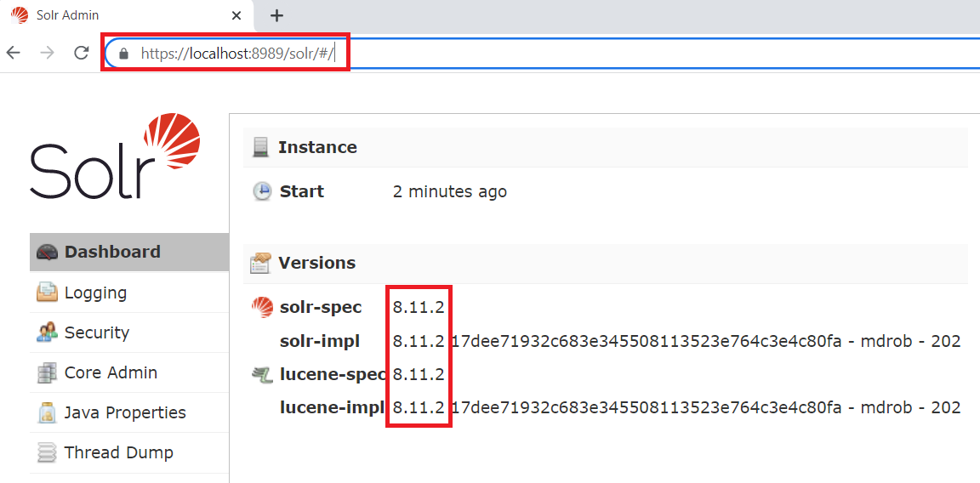Click the Core Admin icon

point(47,372)
